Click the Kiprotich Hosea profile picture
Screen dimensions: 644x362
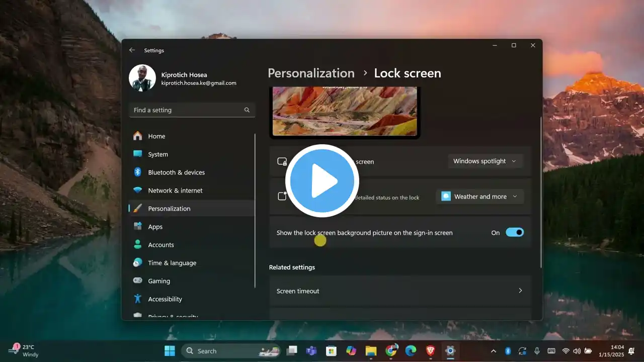[142, 78]
